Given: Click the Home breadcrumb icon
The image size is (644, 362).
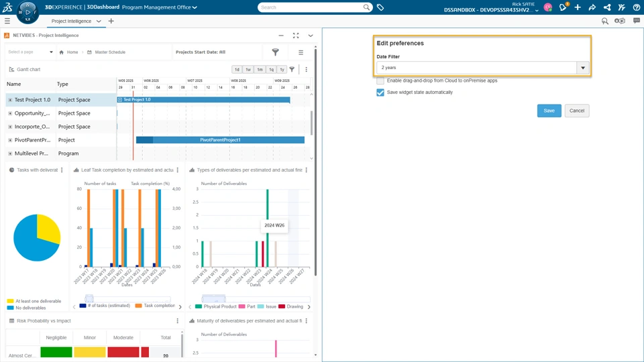Looking at the screenshot, I should pos(62,52).
